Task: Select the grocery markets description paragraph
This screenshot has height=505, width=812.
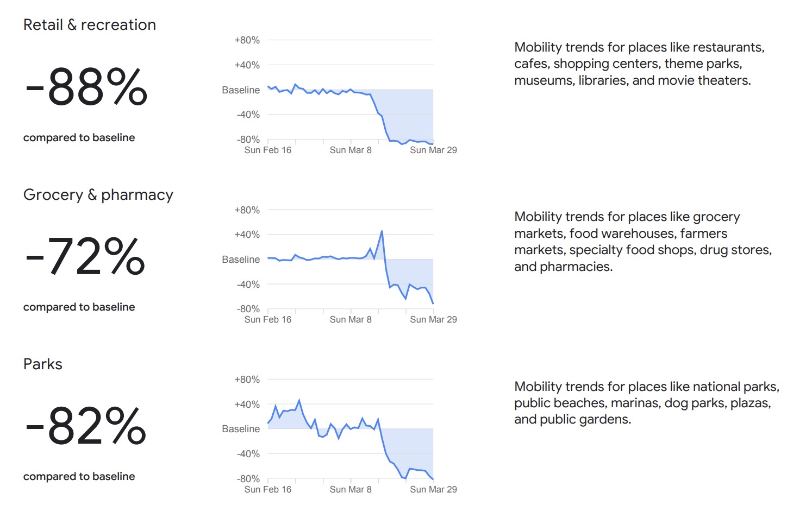Action: (642, 242)
